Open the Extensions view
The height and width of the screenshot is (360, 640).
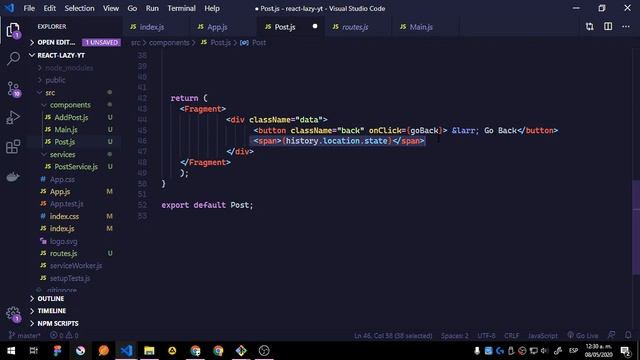pos(13,147)
